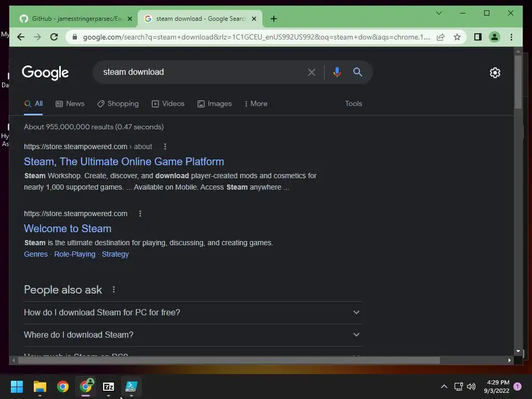Clear the search box with the X

(x=312, y=72)
